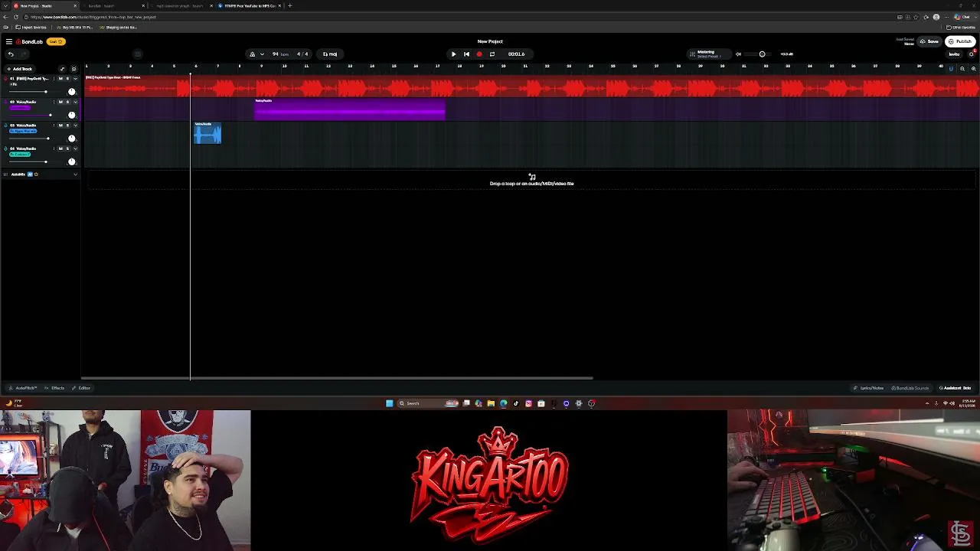
Task: Save the project
Action: pyautogui.click(x=930, y=41)
